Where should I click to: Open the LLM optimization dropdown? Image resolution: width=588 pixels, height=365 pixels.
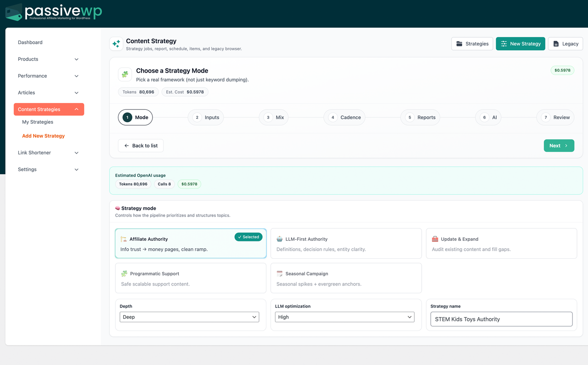345,317
